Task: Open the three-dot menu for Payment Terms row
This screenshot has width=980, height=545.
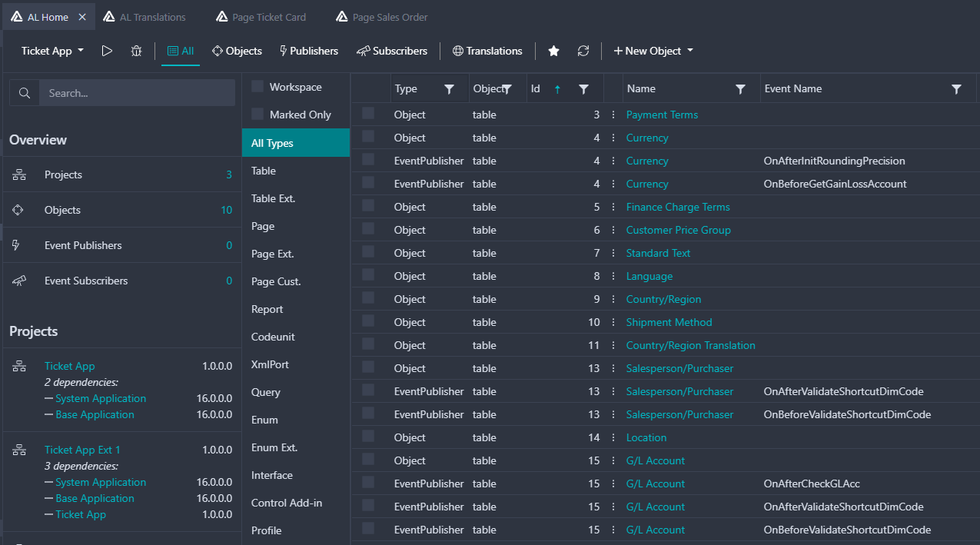Action: click(613, 115)
